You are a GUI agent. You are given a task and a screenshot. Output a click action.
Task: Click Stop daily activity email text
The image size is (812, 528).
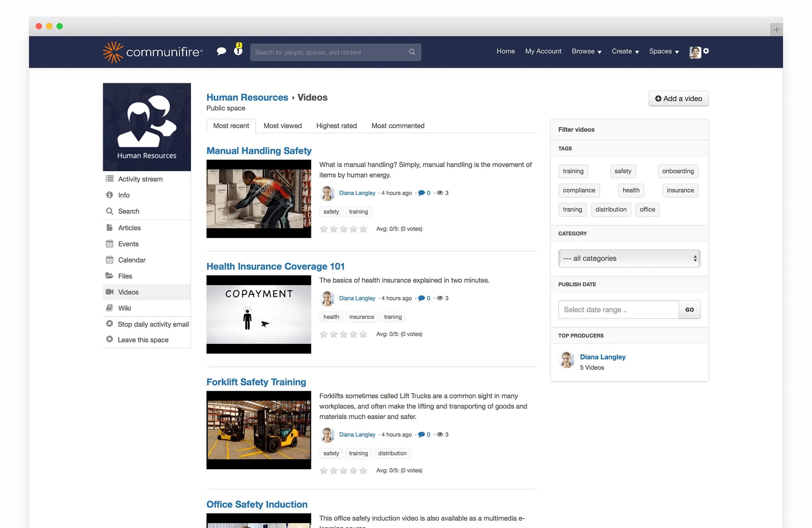(153, 324)
